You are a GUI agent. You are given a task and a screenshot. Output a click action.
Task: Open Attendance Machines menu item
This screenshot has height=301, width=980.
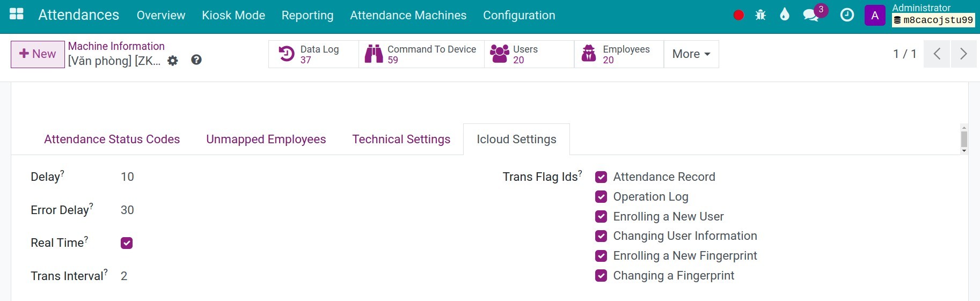point(408,16)
